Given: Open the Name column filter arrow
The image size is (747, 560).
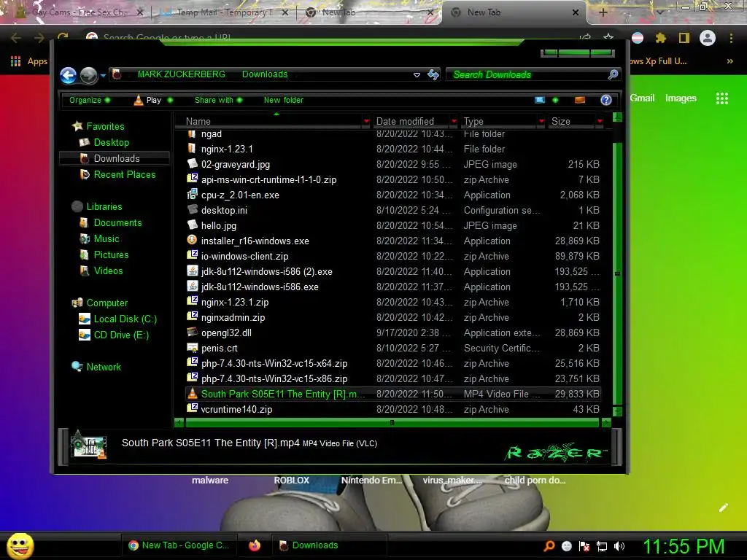Looking at the screenshot, I should [366, 122].
